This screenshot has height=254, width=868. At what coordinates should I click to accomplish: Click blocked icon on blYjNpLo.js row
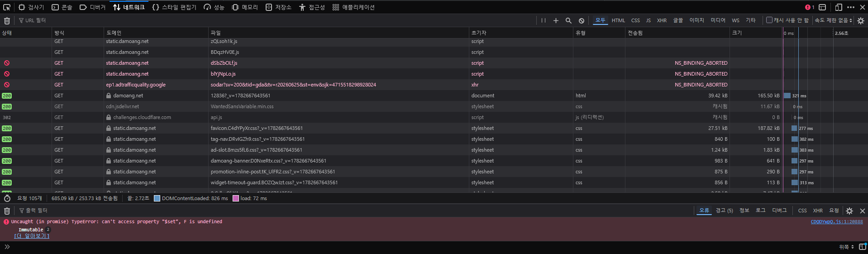(x=7, y=74)
